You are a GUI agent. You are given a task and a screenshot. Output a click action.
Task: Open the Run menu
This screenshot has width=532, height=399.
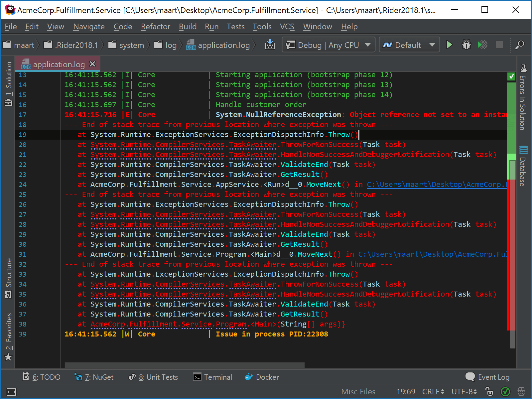pyautogui.click(x=212, y=27)
